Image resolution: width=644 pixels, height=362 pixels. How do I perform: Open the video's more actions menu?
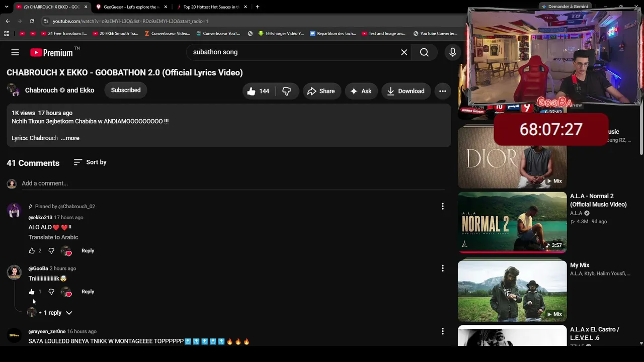(x=443, y=91)
